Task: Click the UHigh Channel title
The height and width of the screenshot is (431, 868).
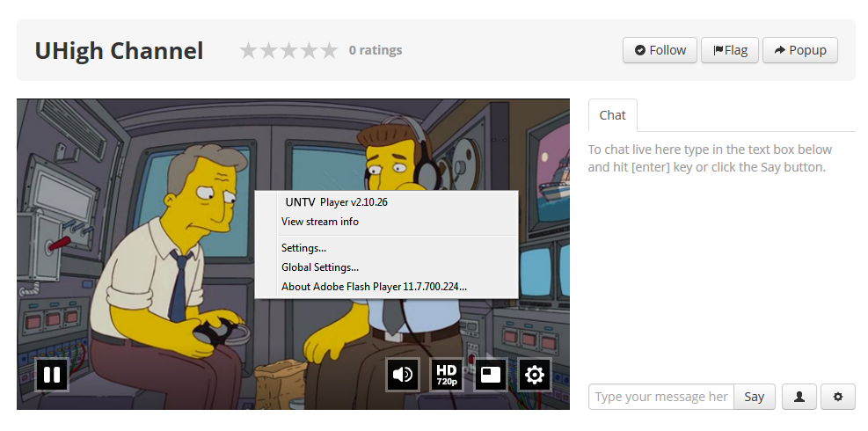Action: [x=119, y=50]
